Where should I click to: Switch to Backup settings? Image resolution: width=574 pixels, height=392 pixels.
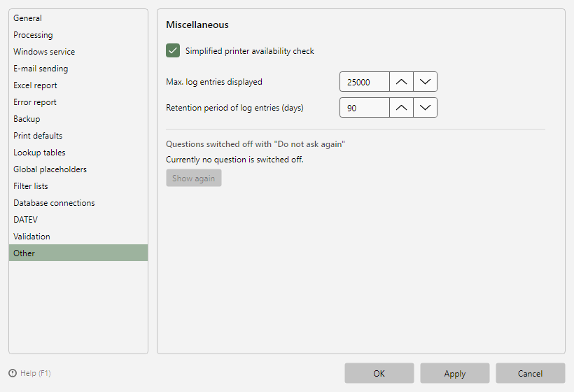point(78,119)
